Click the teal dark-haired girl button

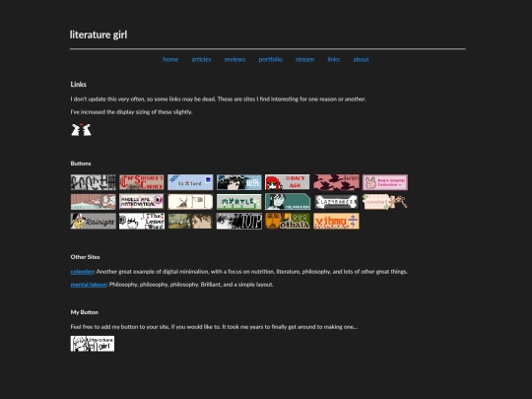click(x=288, y=202)
